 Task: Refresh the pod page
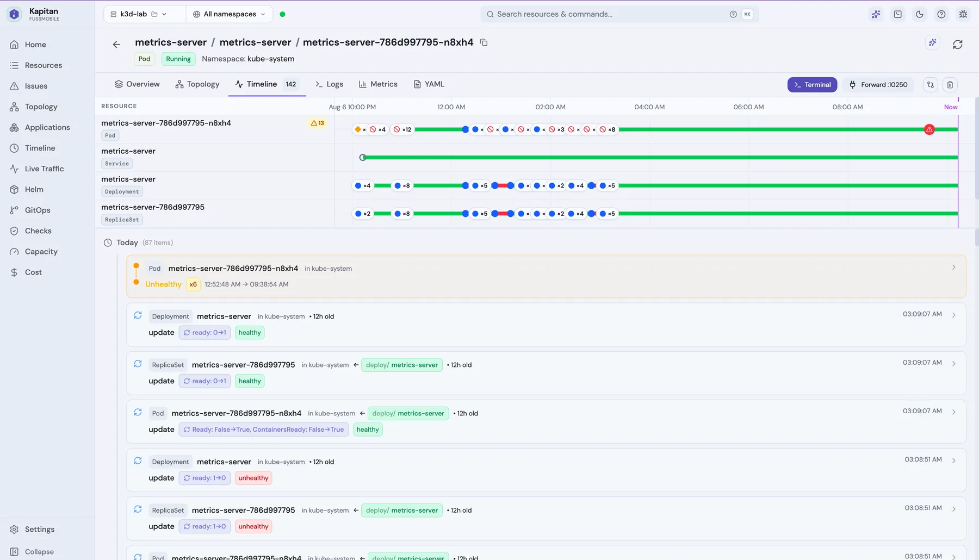958,44
